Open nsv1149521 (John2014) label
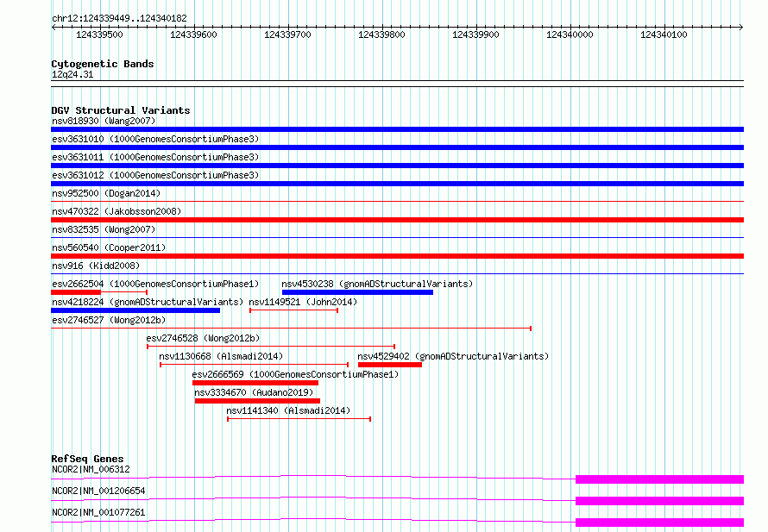The image size is (768, 532). click(x=303, y=302)
